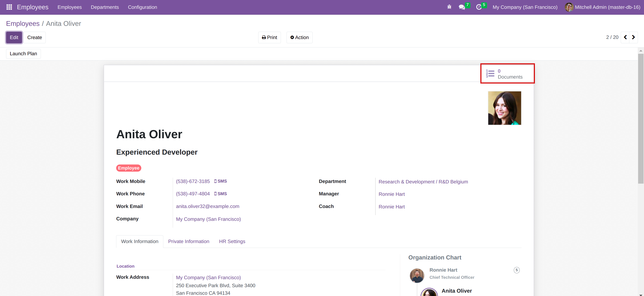The image size is (644, 296).
Task: Open the Documents smart button
Action: click(507, 74)
